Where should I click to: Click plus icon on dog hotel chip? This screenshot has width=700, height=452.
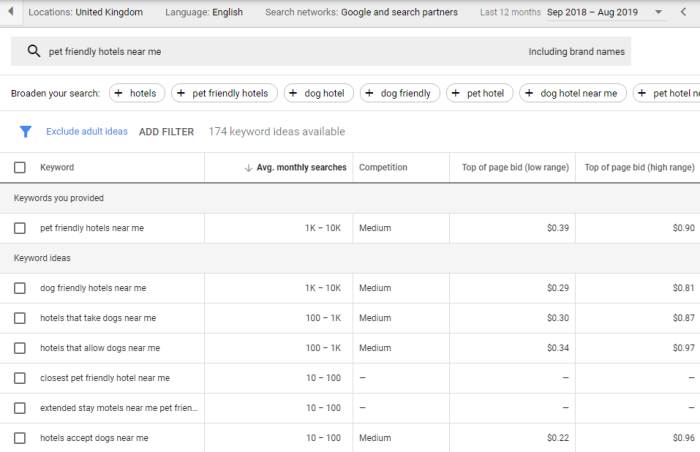pos(295,93)
